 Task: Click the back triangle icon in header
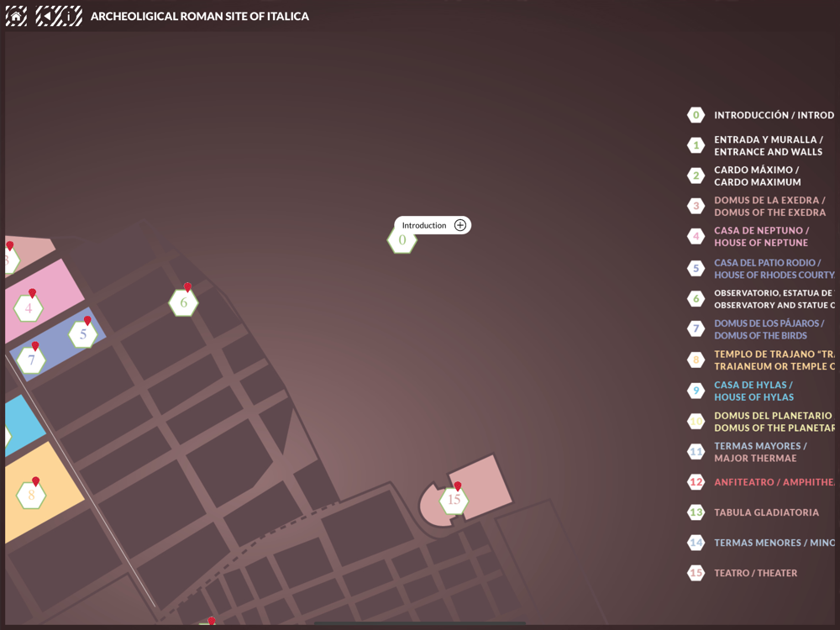tap(47, 16)
